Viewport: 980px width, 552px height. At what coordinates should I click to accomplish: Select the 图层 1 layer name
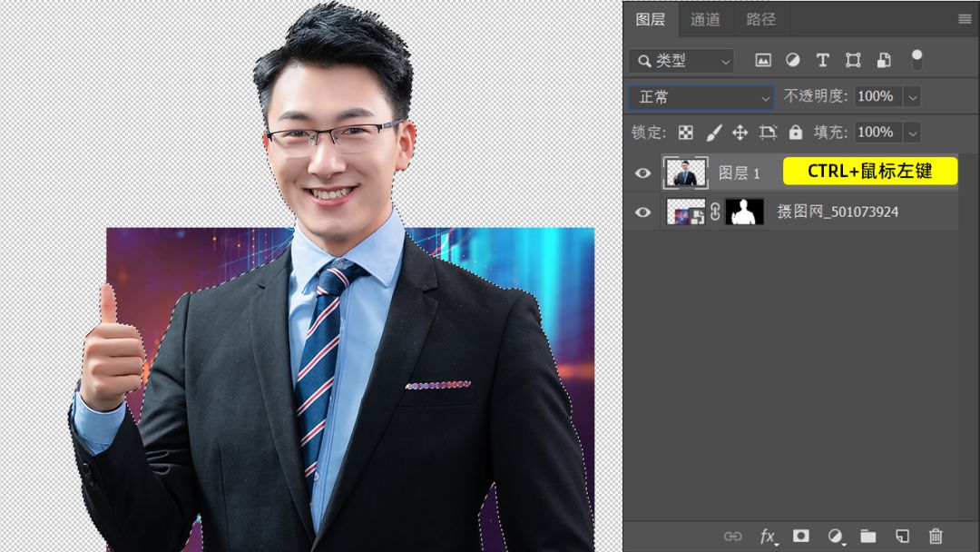pos(739,173)
